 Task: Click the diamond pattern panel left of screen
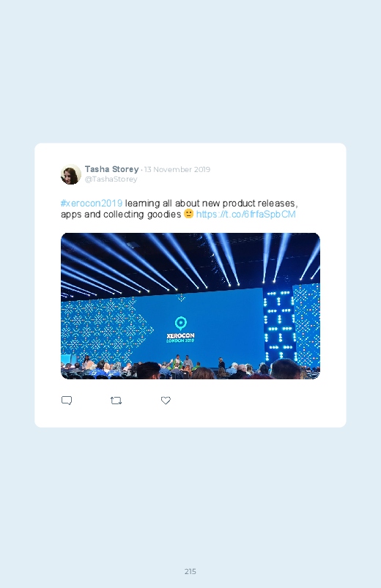[107, 330]
